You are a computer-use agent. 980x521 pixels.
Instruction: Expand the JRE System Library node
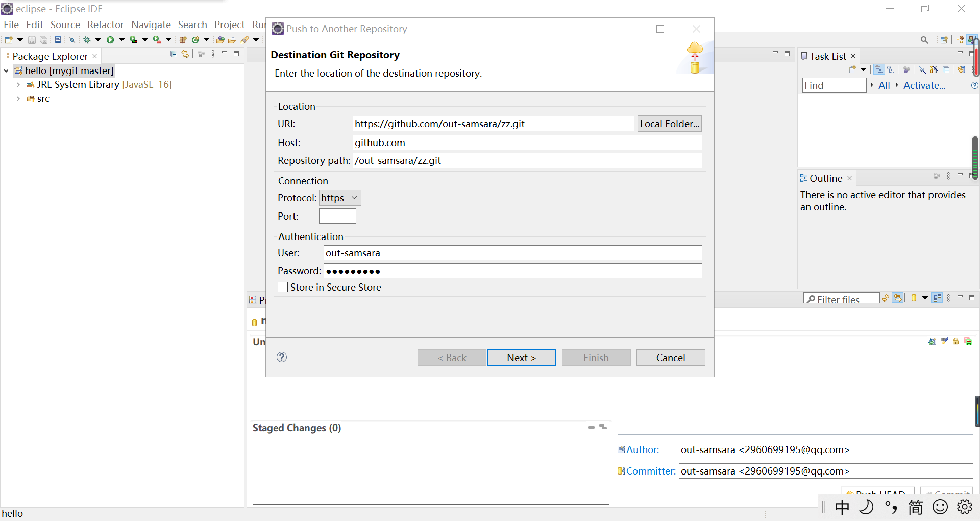pos(18,85)
